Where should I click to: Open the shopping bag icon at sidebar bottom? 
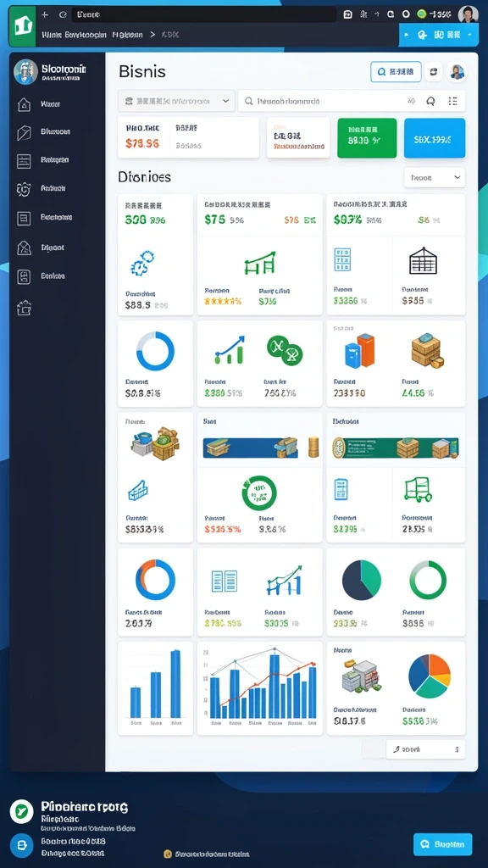click(x=24, y=307)
